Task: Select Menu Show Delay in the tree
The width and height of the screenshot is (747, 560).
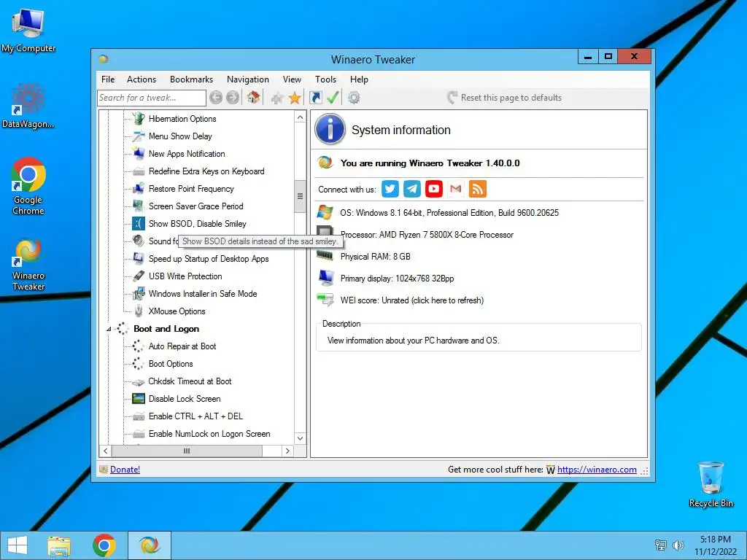Action: click(x=180, y=136)
